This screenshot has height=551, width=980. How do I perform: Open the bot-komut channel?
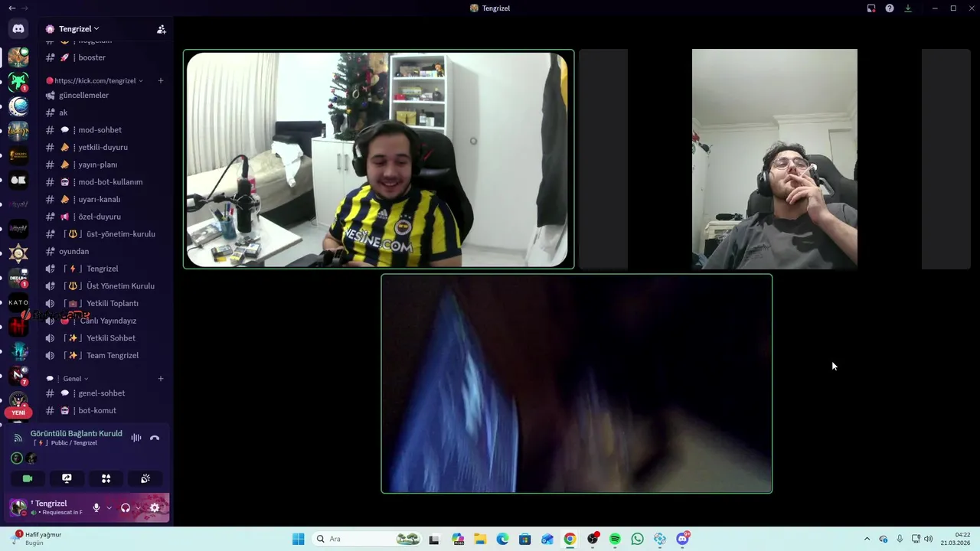click(x=106, y=411)
